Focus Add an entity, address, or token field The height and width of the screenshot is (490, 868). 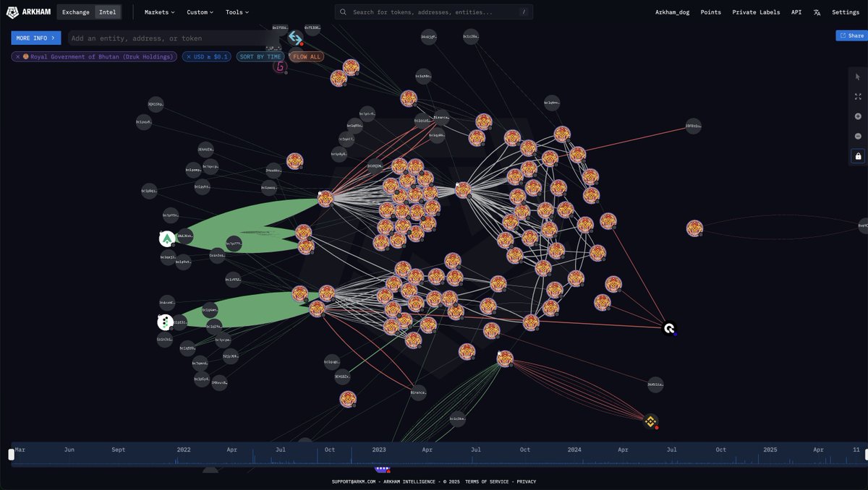click(174, 38)
